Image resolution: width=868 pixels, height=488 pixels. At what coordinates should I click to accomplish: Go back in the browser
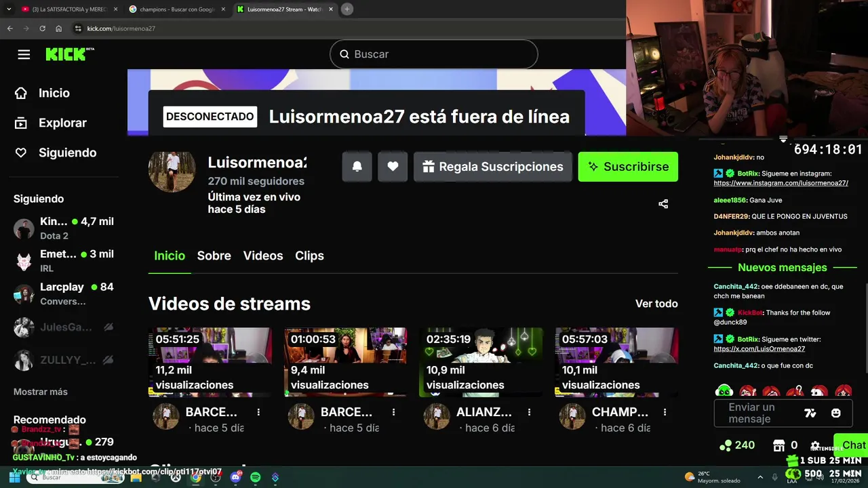click(x=10, y=28)
